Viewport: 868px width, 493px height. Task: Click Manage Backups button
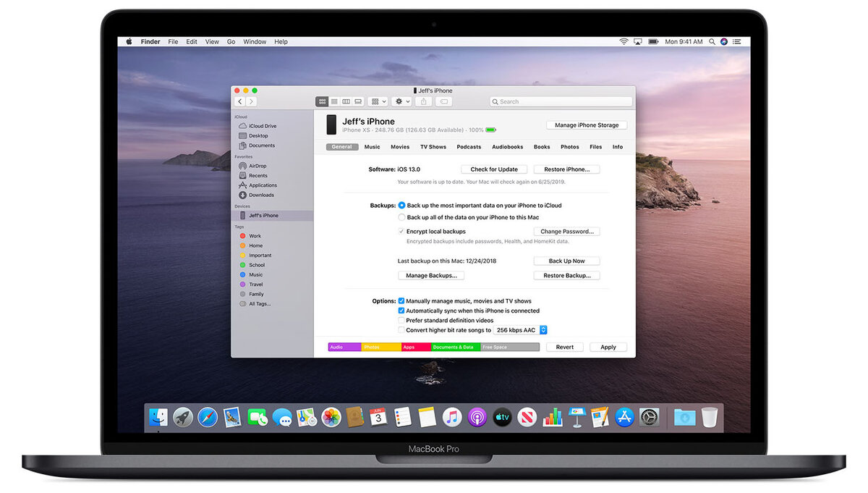point(431,276)
